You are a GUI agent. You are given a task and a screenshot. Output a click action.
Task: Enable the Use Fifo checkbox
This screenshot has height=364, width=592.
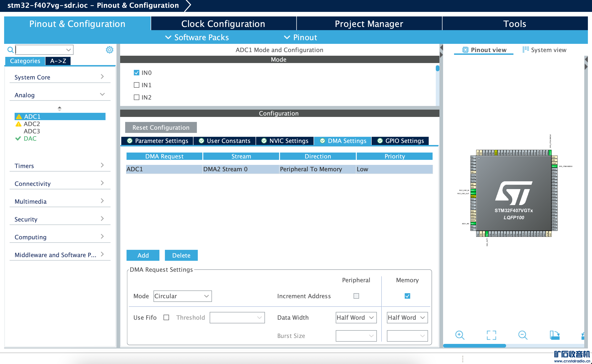(x=166, y=318)
